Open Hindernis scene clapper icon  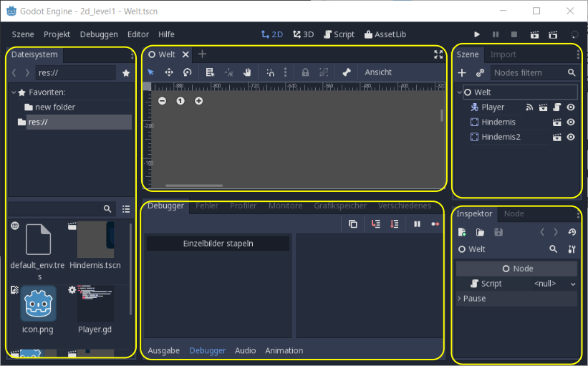point(557,122)
